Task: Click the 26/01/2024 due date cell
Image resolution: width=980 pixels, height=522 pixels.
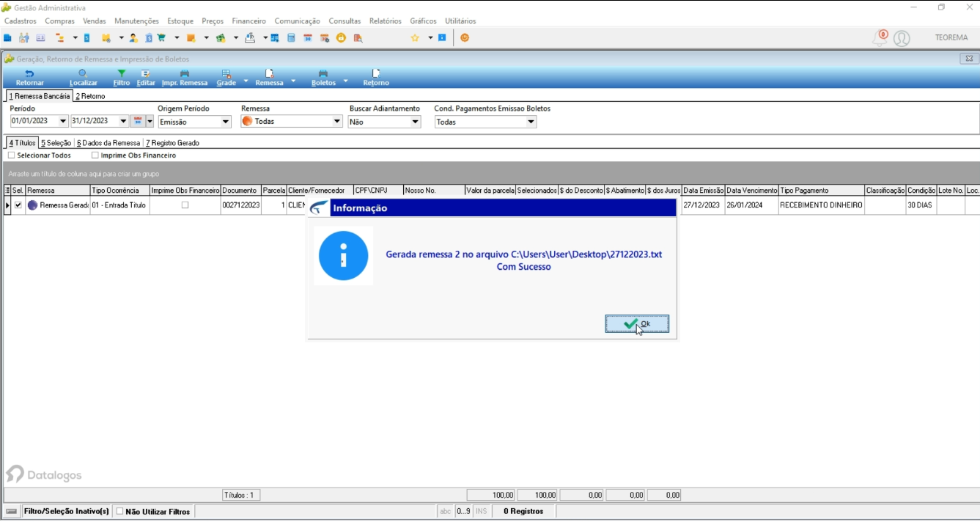Action: coord(751,205)
